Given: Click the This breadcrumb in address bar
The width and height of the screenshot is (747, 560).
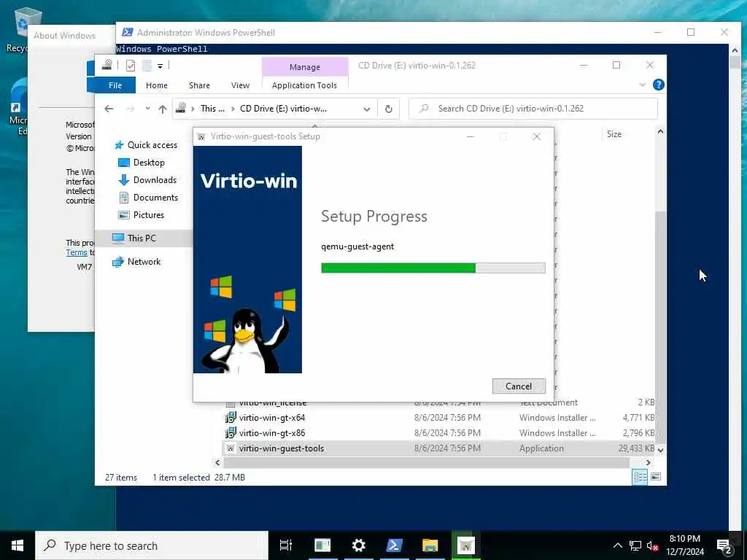Looking at the screenshot, I should click(212, 109).
